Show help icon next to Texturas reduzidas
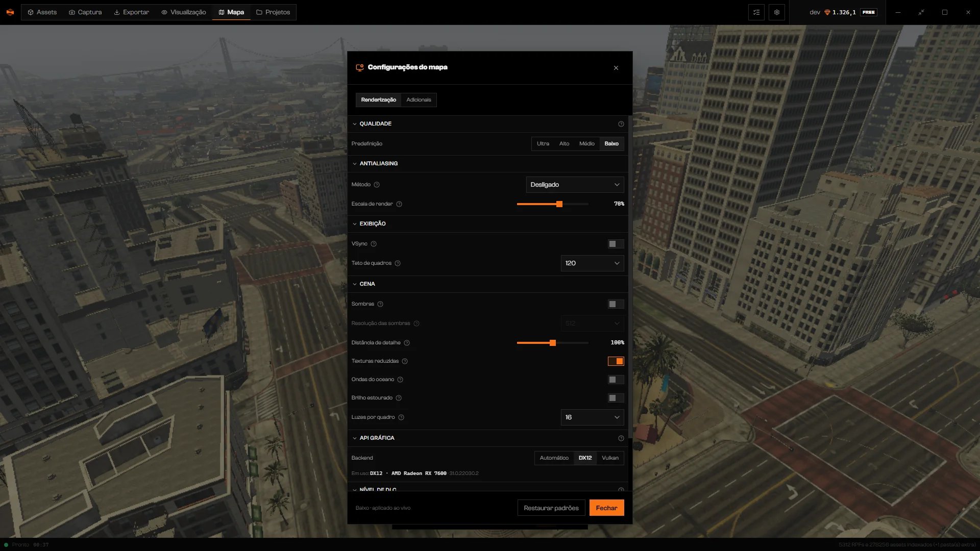 (x=405, y=361)
